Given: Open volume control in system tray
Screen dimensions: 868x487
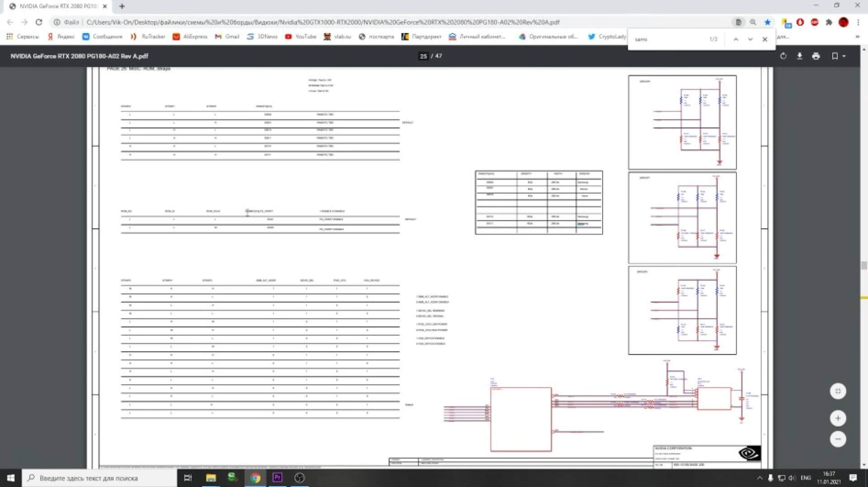Looking at the screenshot, I should (792, 478).
